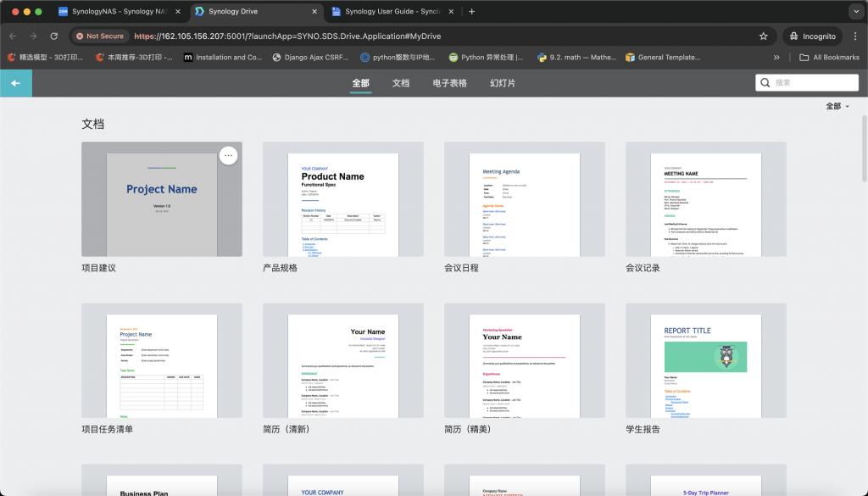The width and height of the screenshot is (868, 496).
Task: Reload the page with the refresh icon
Action: click(x=54, y=36)
